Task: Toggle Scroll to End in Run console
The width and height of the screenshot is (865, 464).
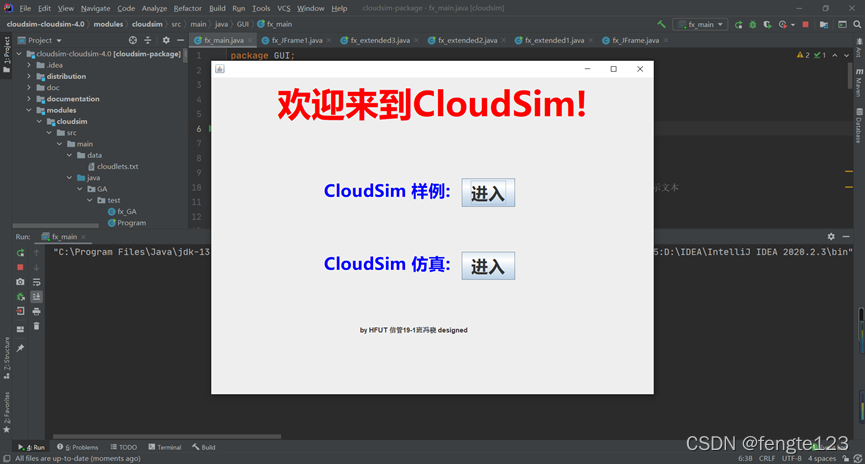Action: [x=36, y=297]
